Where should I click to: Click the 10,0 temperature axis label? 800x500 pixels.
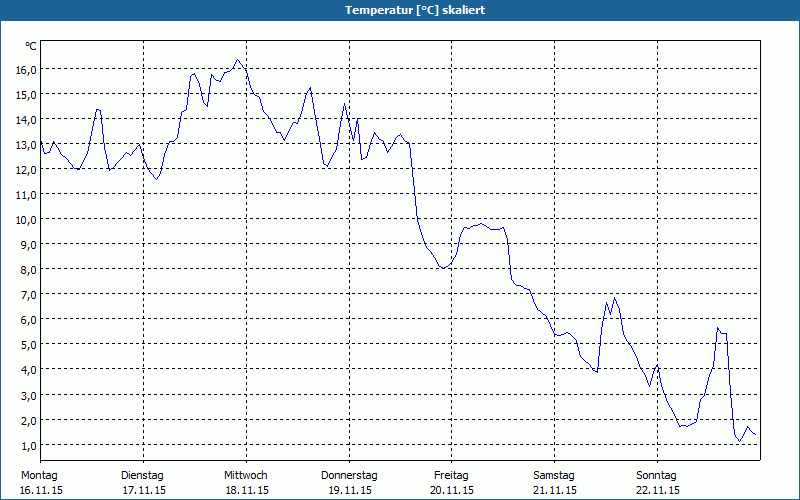click(x=26, y=219)
